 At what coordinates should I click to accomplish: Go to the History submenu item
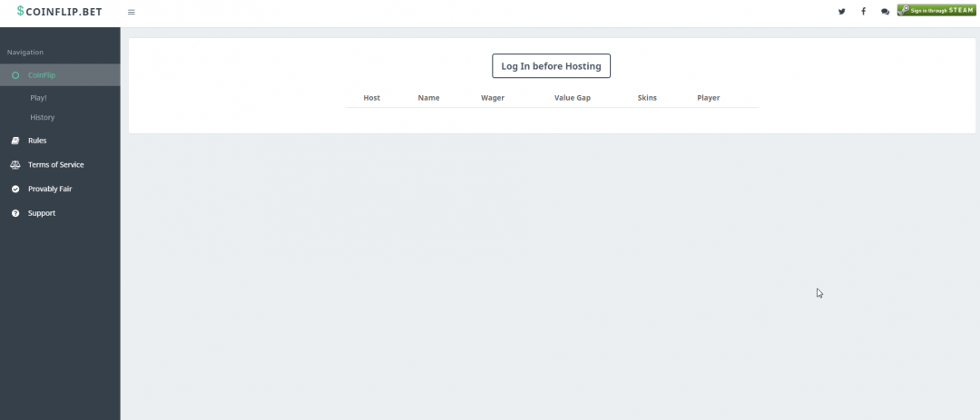(x=42, y=117)
